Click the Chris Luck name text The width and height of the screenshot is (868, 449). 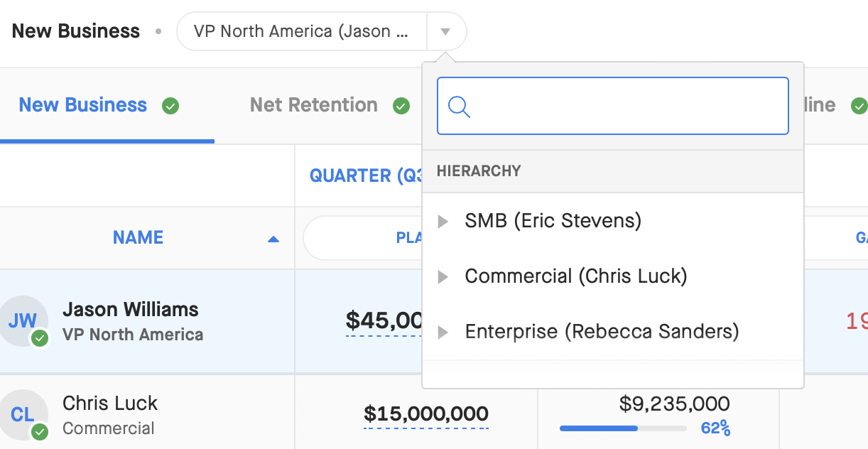pyautogui.click(x=110, y=403)
